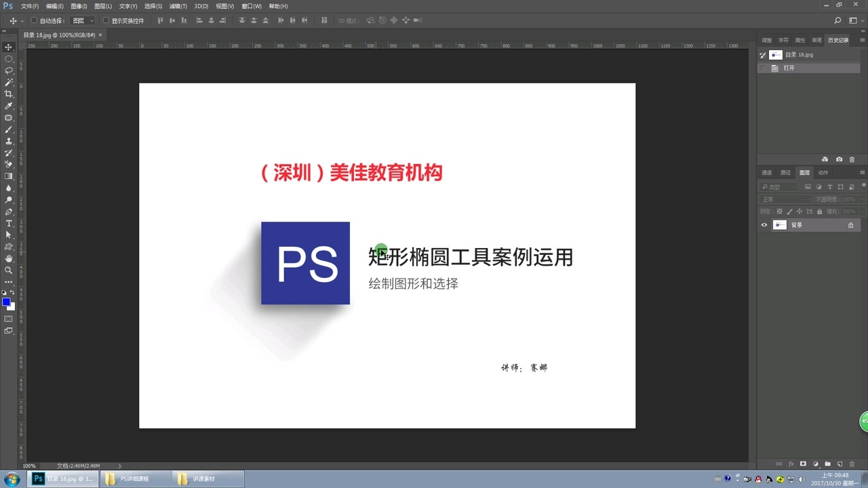
Task: Open History panel flyout menu
Action: [x=861, y=40]
